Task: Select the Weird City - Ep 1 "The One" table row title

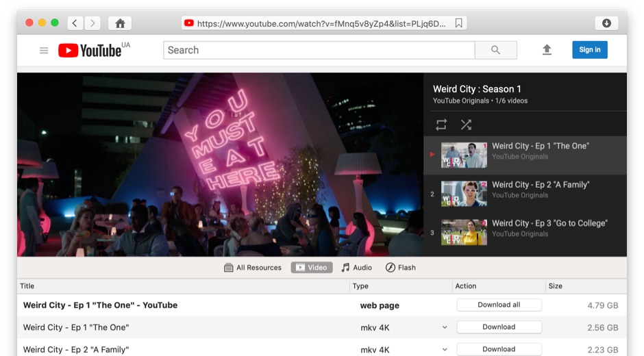Action: [x=76, y=327]
